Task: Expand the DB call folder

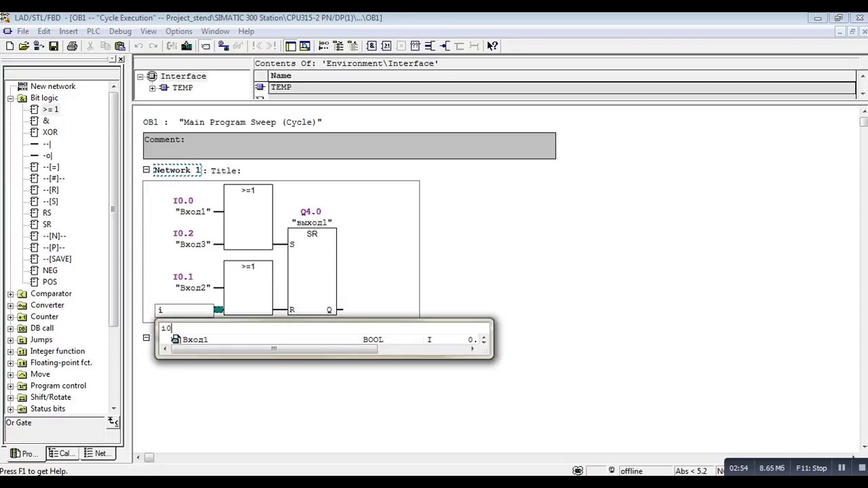Action: 11,329
